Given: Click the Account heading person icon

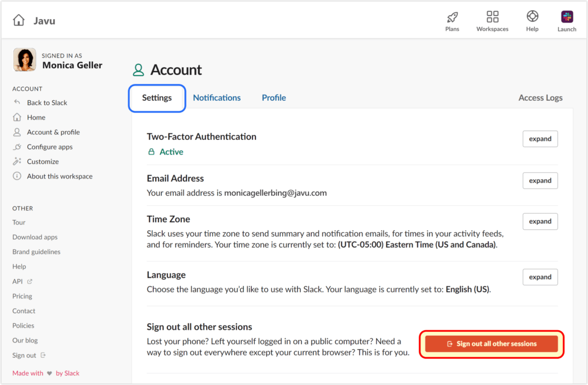Looking at the screenshot, I should pyautogui.click(x=138, y=70).
